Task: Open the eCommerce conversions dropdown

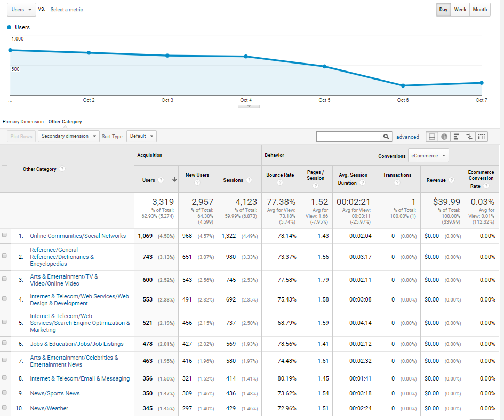Action: click(428, 156)
